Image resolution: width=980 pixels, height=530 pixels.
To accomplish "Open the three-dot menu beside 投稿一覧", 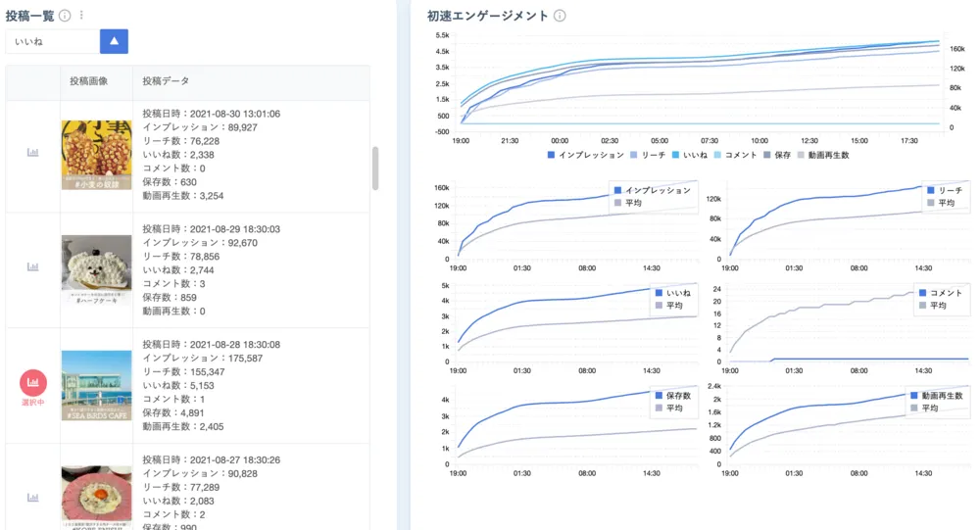I will 81,15.
